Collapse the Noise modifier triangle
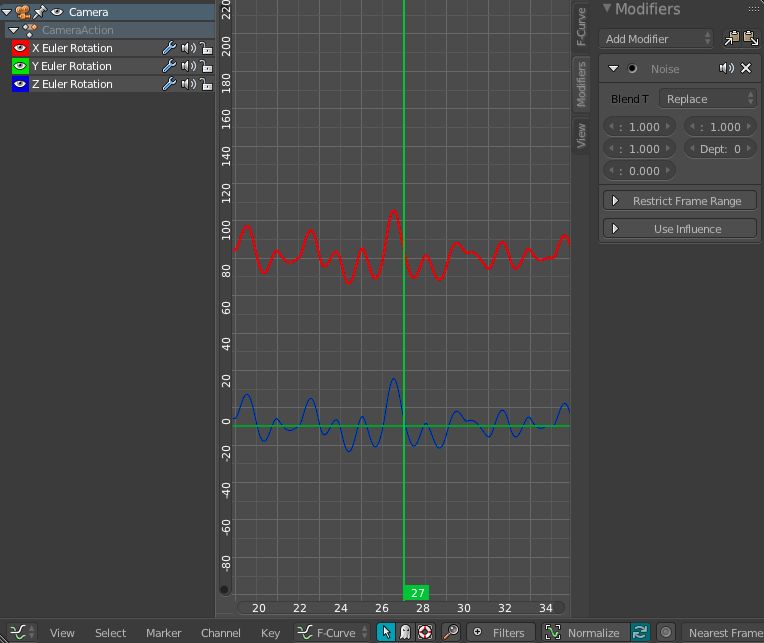 click(x=613, y=68)
